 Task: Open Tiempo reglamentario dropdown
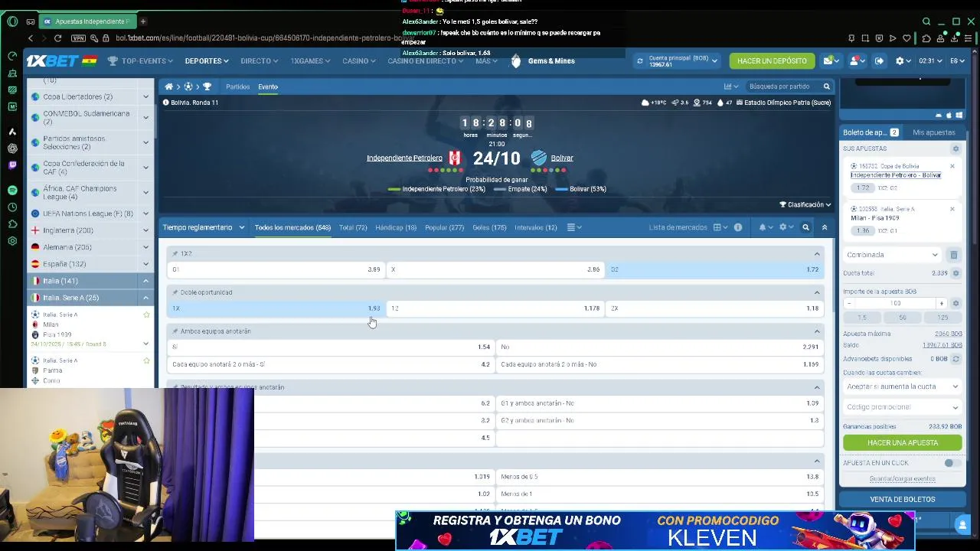204,227
